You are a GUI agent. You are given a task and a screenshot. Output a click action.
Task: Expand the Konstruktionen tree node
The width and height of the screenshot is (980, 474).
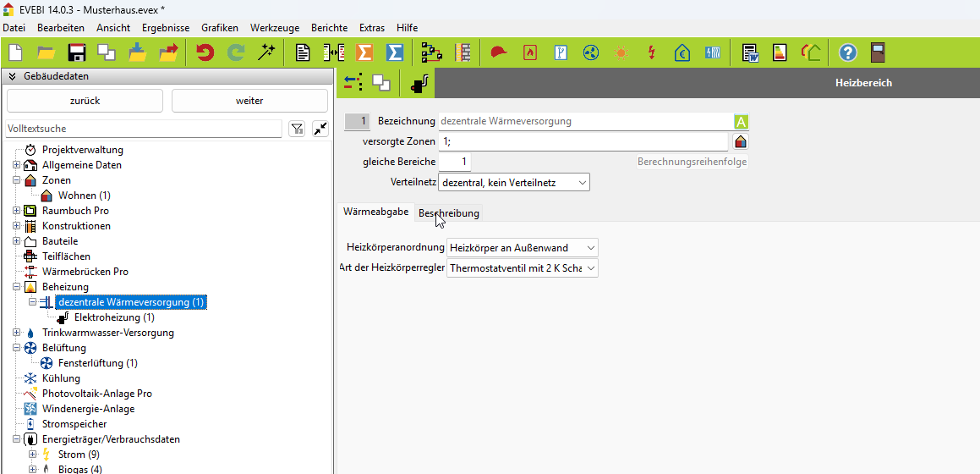(16, 226)
